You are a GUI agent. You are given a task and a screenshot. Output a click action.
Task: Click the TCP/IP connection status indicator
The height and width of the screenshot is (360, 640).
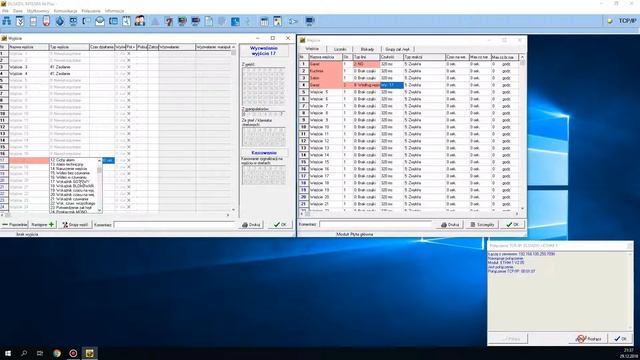pos(622,21)
